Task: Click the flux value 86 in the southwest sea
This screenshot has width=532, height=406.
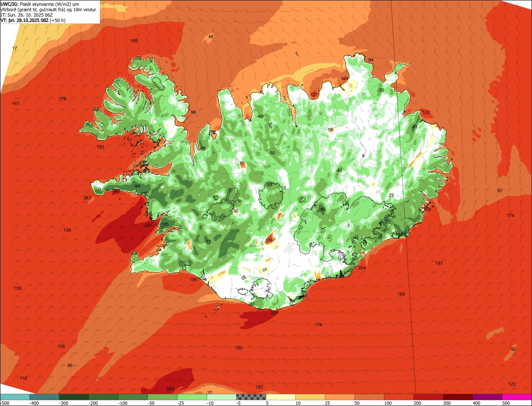Action: tap(70, 365)
